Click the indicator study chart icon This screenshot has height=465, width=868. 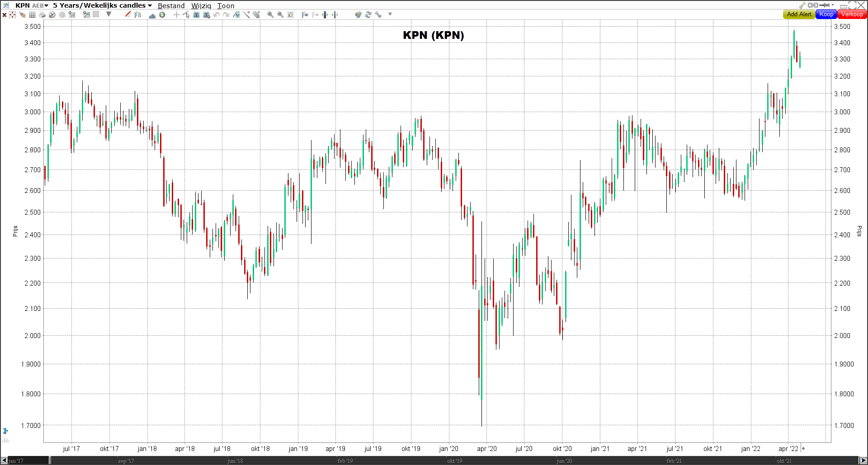click(x=236, y=15)
